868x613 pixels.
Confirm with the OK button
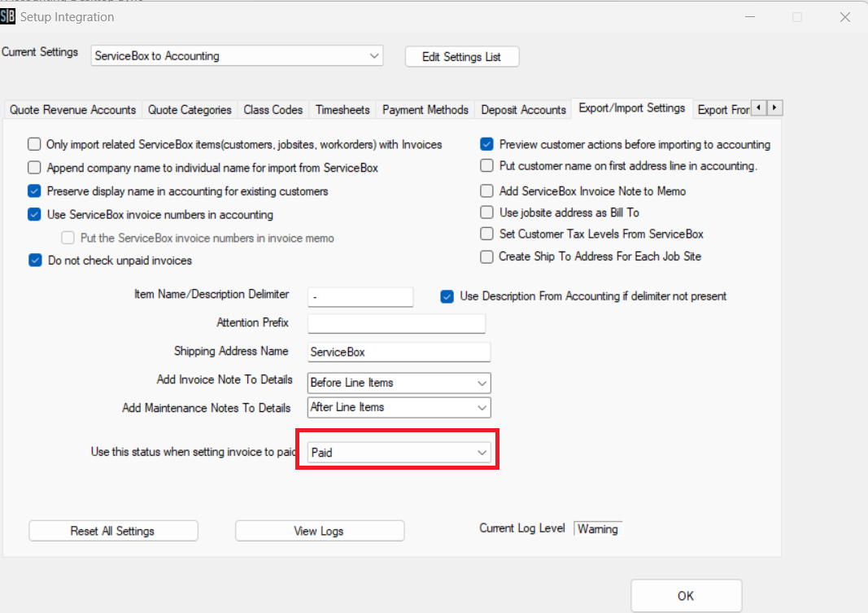pyautogui.click(x=686, y=596)
